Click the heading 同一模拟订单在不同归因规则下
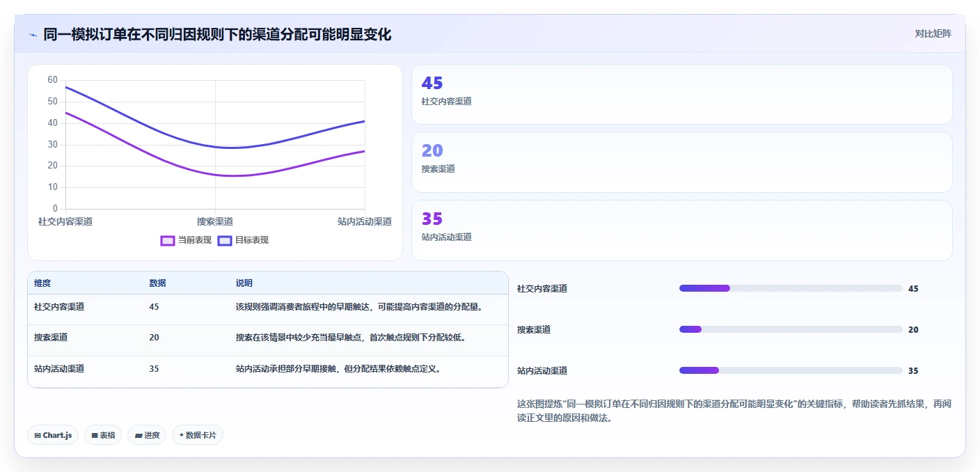 tap(217, 34)
